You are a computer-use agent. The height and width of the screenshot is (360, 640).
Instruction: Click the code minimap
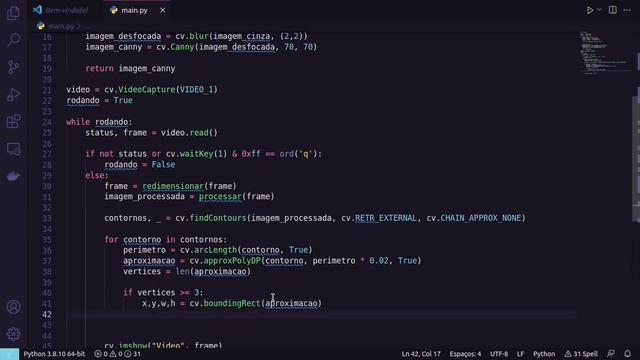coord(605,53)
